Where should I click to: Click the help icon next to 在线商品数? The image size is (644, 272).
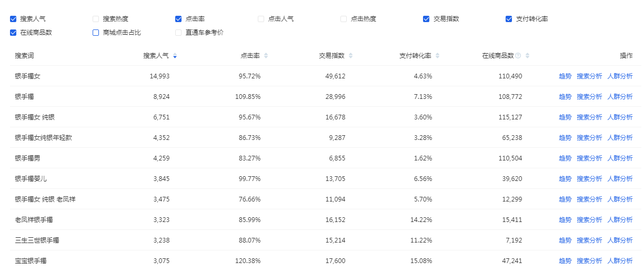pos(518,56)
